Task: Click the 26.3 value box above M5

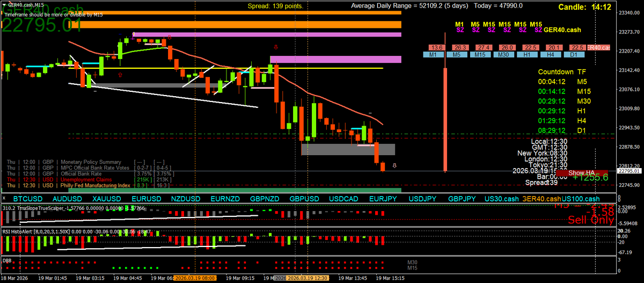Action: [461, 47]
